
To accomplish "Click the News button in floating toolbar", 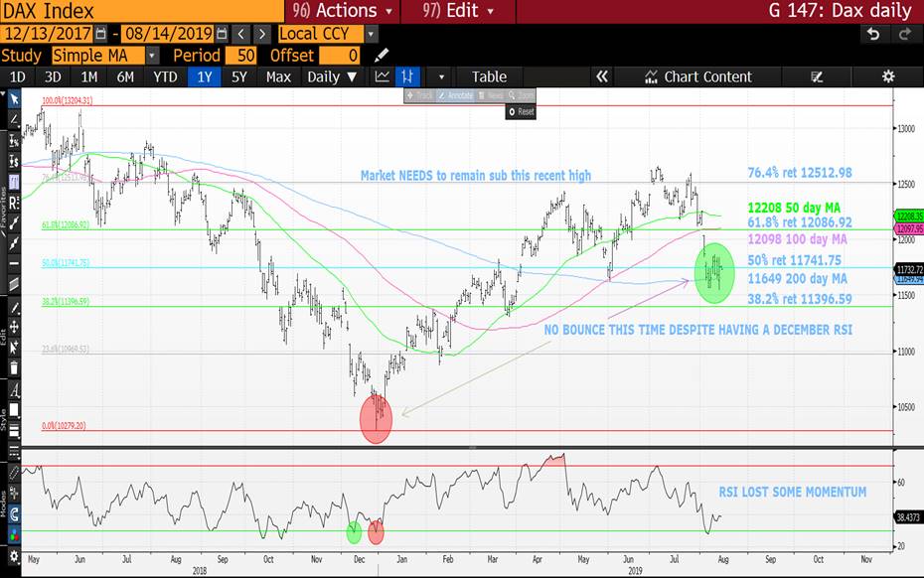I will click(491, 95).
